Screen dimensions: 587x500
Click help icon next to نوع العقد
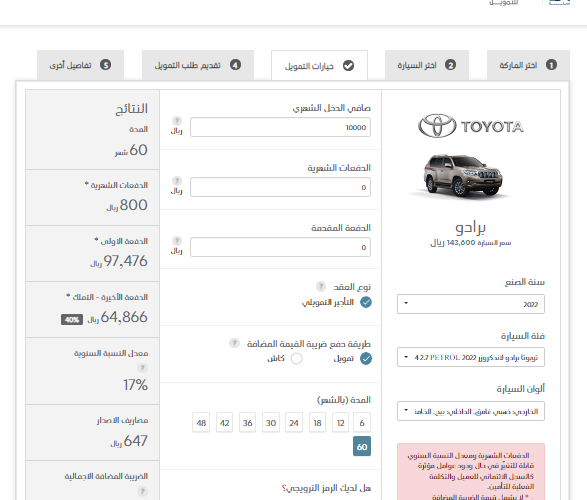pos(321,286)
